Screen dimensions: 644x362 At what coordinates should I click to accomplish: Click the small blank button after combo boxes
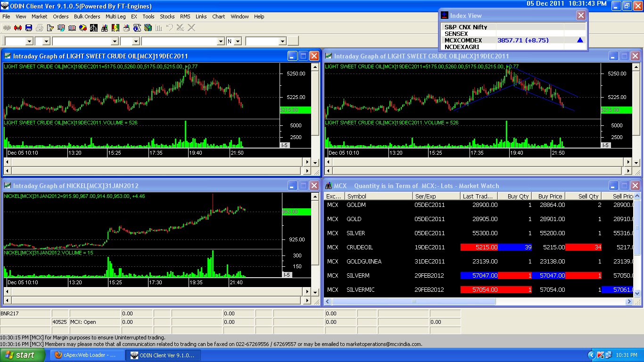tap(293, 41)
